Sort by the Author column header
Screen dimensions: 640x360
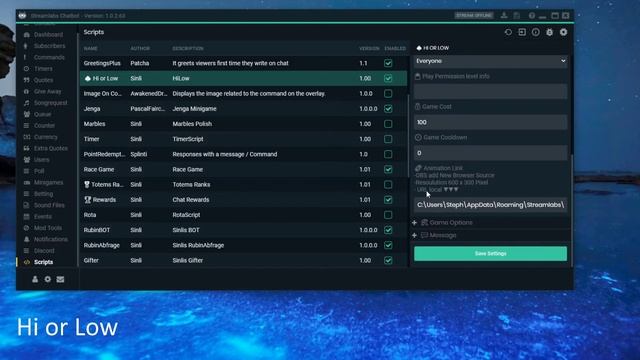point(140,48)
